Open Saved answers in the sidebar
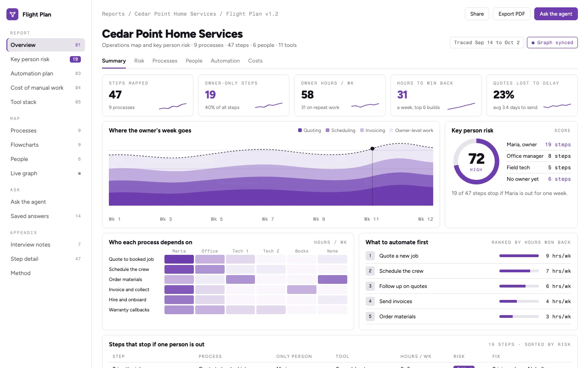The width and height of the screenshot is (588, 368). tap(46, 216)
